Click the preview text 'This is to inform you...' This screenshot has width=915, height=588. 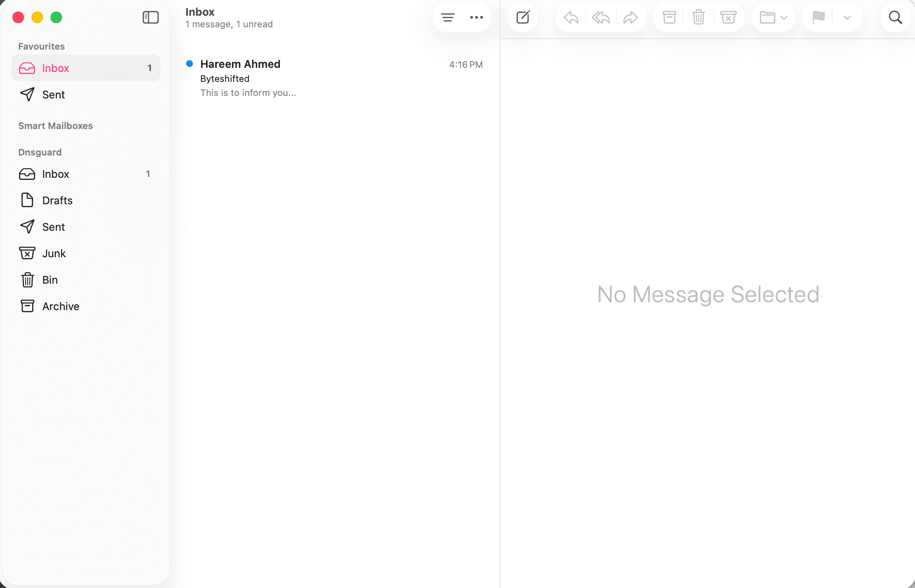[248, 93]
